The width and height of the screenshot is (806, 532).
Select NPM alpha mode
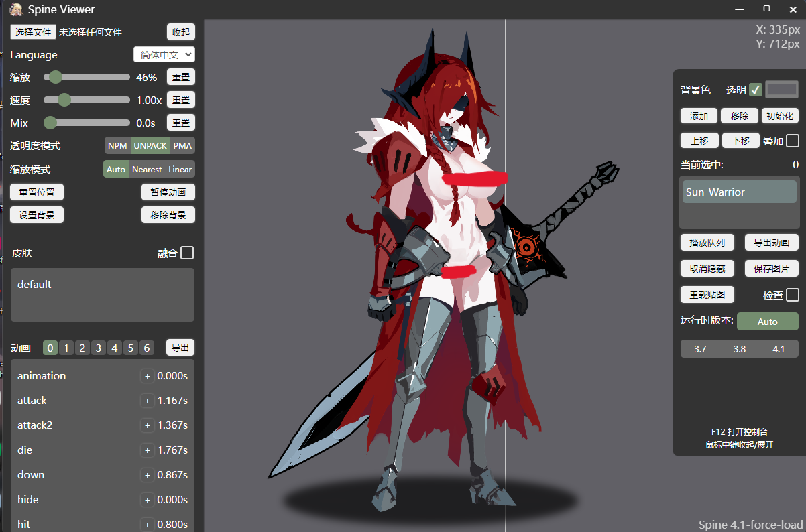click(x=117, y=145)
